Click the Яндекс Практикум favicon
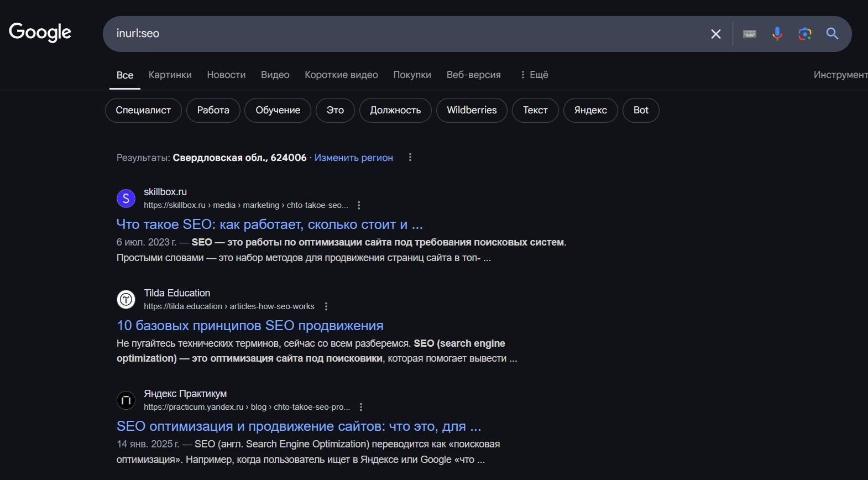 (126, 400)
